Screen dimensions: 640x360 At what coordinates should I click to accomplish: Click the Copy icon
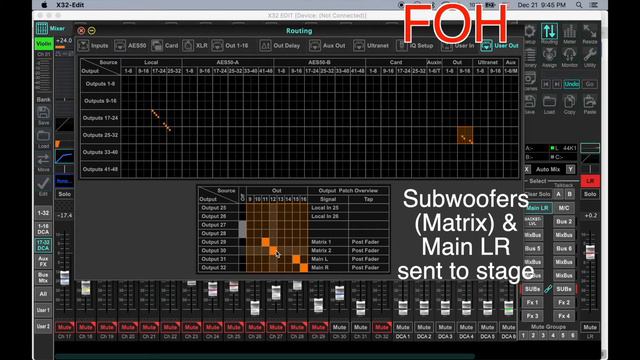click(x=569, y=102)
